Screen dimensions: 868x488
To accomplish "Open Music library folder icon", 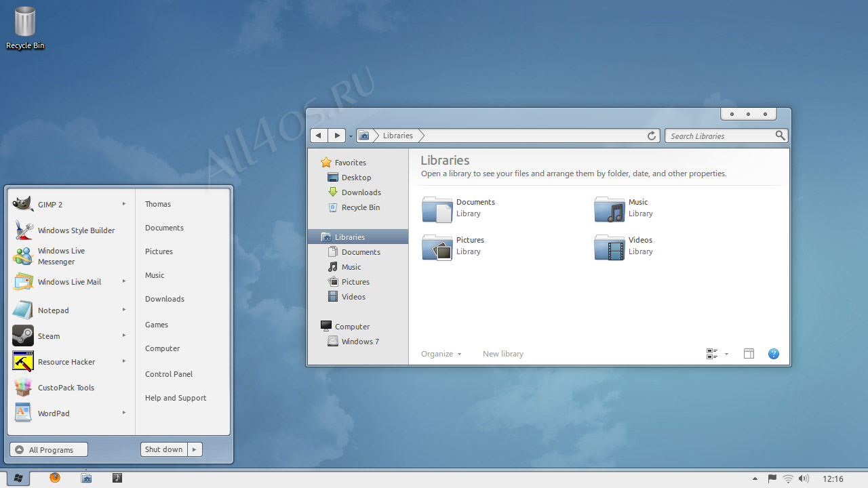I will [x=610, y=209].
